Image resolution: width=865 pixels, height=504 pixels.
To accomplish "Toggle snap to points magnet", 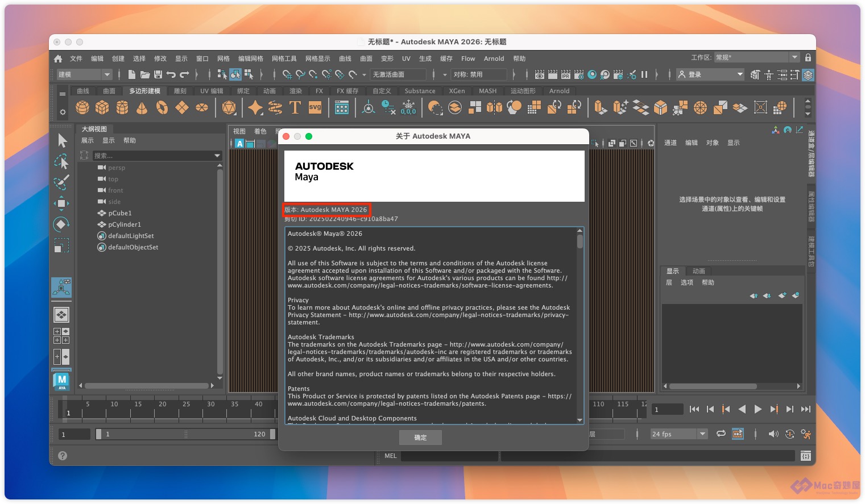I will (x=313, y=74).
